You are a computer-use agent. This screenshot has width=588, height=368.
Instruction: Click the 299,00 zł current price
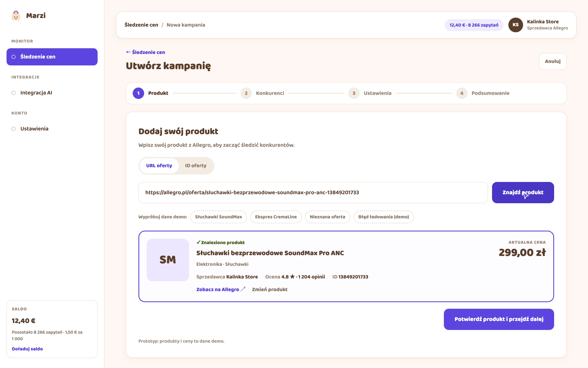tap(522, 253)
